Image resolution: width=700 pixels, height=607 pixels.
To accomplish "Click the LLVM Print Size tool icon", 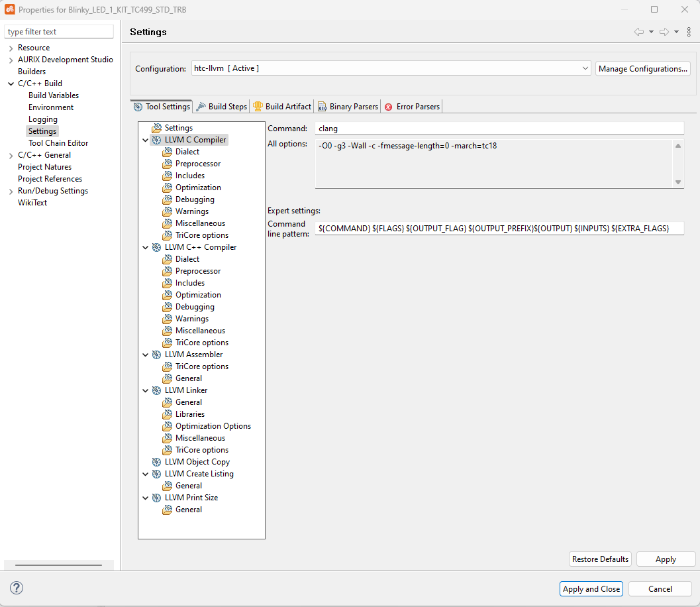I will tap(156, 498).
